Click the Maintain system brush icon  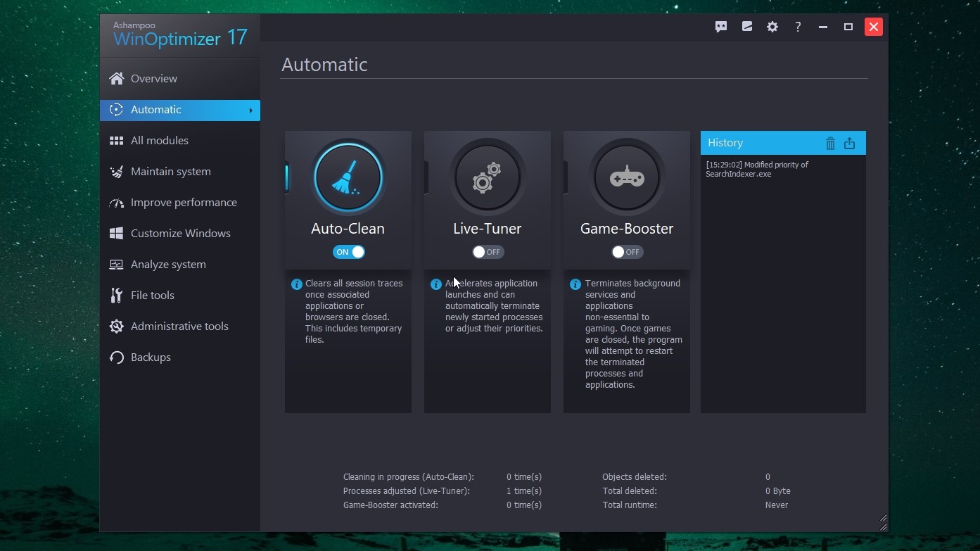click(117, 172)
